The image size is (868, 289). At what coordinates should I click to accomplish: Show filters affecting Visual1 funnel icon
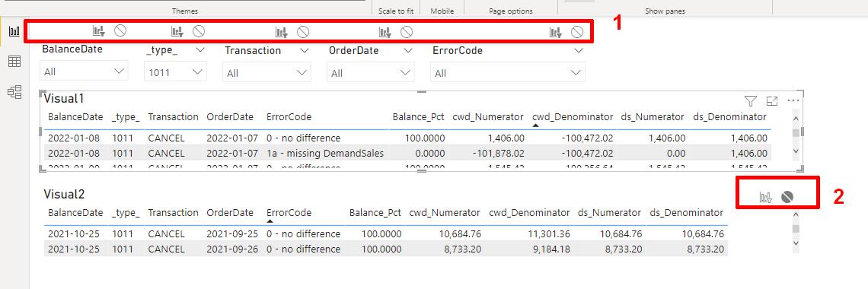coord(750,100)
